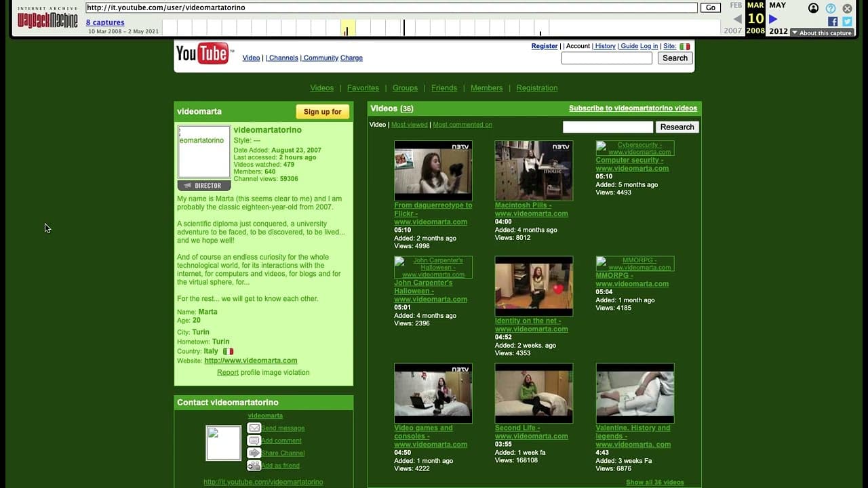Switch to the Registration channel tab
Screen dimensions: 868x488
pos(537,88)
